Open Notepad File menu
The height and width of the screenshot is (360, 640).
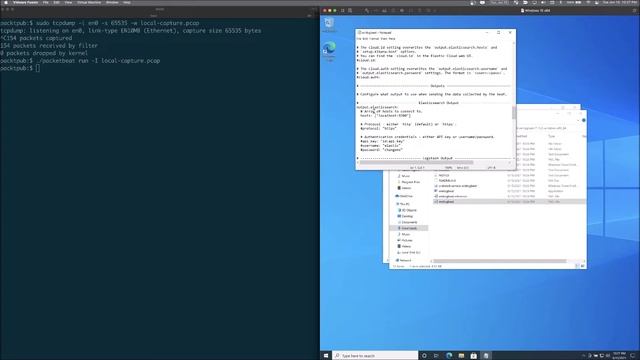(x=358, y=39)
